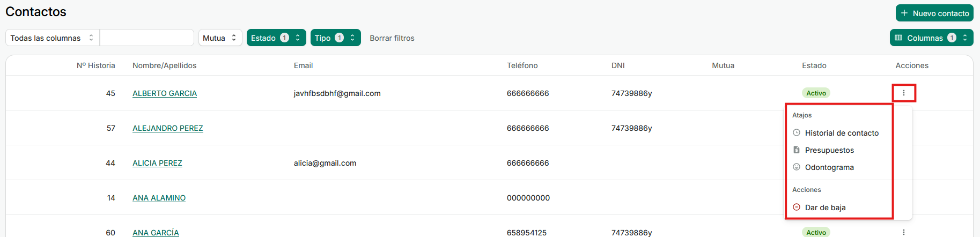
Task: Sort by the Nombre/Apellidos column header
Action: [x=164, y=65]
